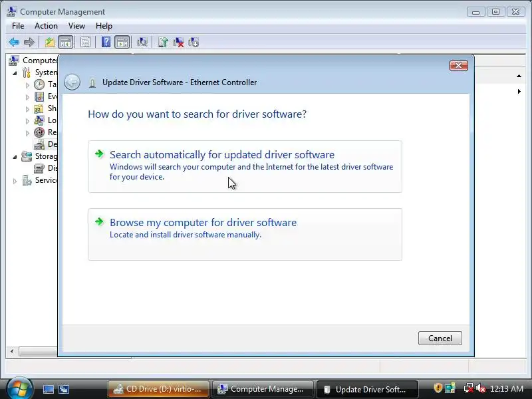
Task: Click the Show Desktop quick launch icon
Action: (48, 389)
